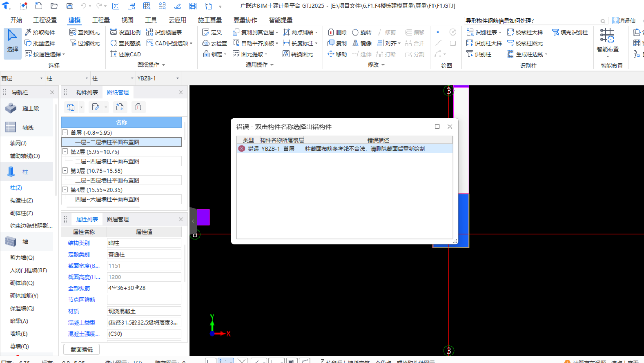Image resolution: width=644 pixels, height=363 pixels.
Task: Click 转换图元 tool
Action: point(298,54)
